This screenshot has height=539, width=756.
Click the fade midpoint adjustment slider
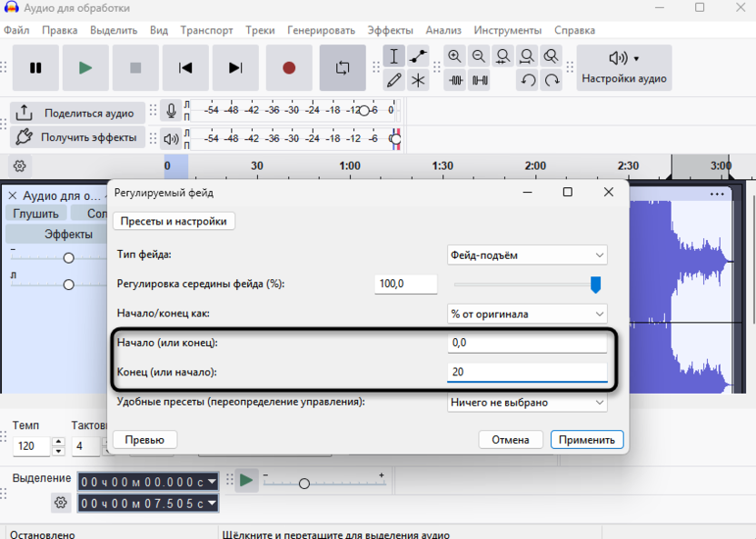click(595, 284)
